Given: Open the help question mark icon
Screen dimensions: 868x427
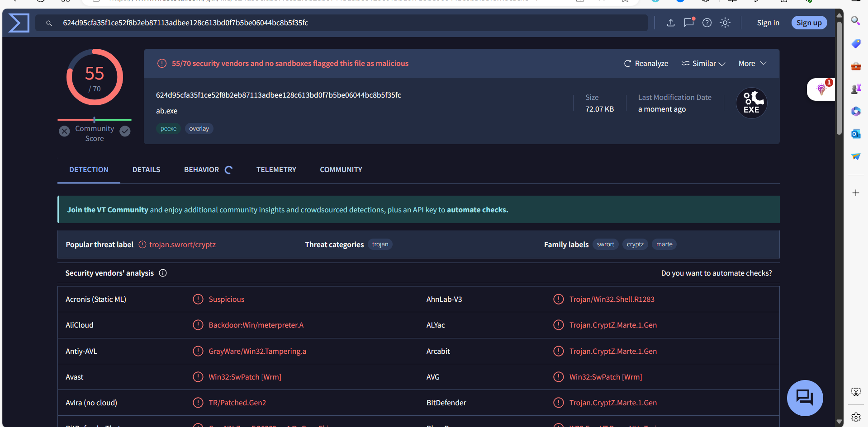Looking at the screenshot, I should point(707,23).
